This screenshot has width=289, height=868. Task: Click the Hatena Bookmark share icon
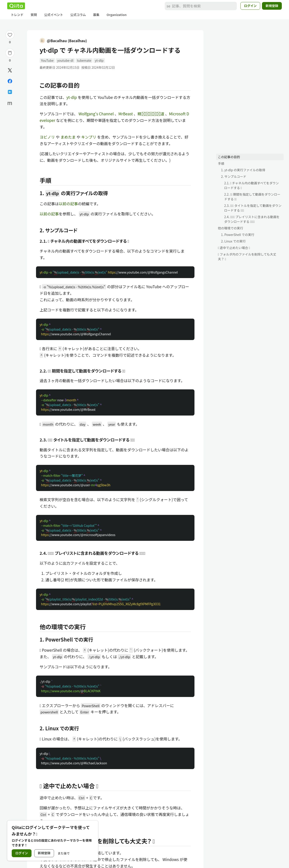pyautogui.click(x=10, y=92)
